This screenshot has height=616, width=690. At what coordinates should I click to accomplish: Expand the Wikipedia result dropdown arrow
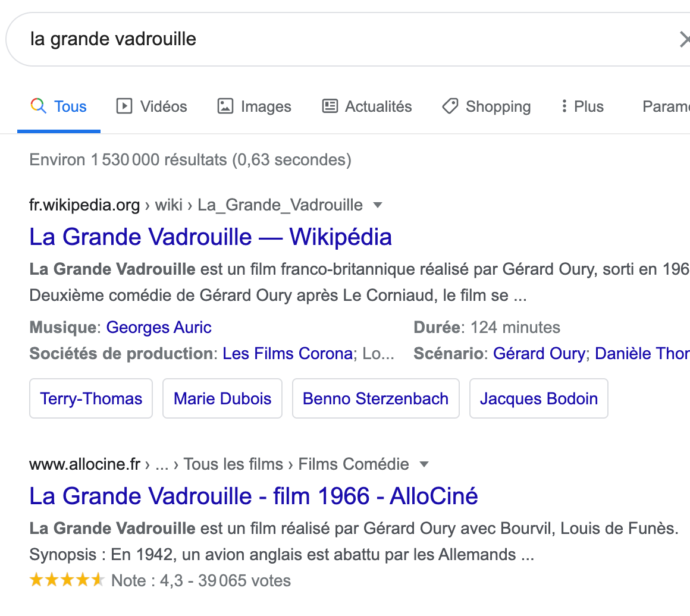pyautogui.click(x=377, y=206)
